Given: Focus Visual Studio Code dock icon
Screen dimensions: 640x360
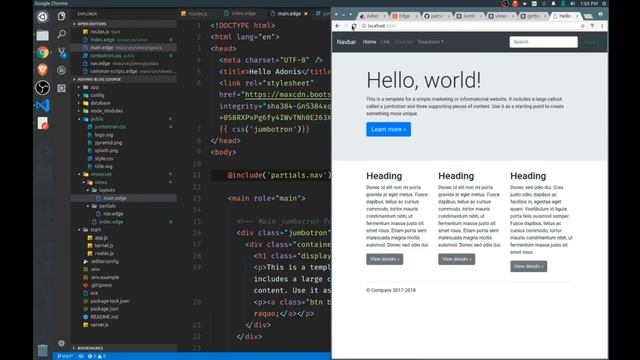Looking at the screenshot, I should pyautogui.click(x=42, y=105).
